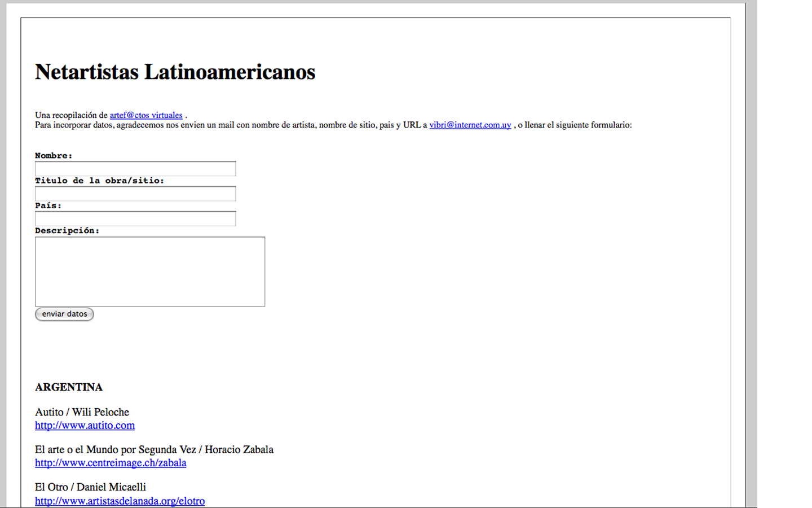Click the Nombre: field label
This screenshot has width=812, height=508.
pos(54,156)
